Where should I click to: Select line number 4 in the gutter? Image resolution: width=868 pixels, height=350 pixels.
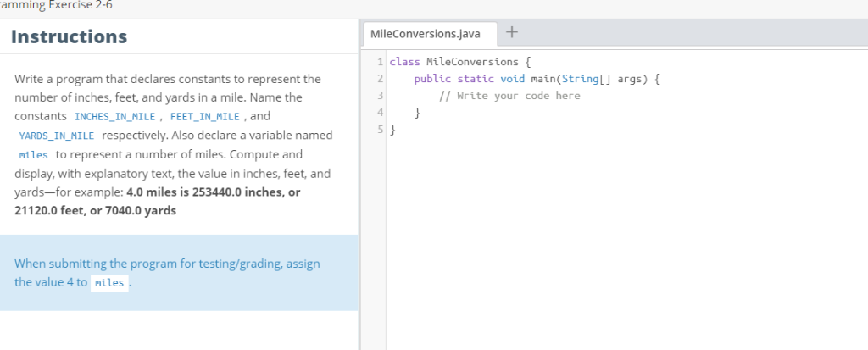[x=380, y=113]
